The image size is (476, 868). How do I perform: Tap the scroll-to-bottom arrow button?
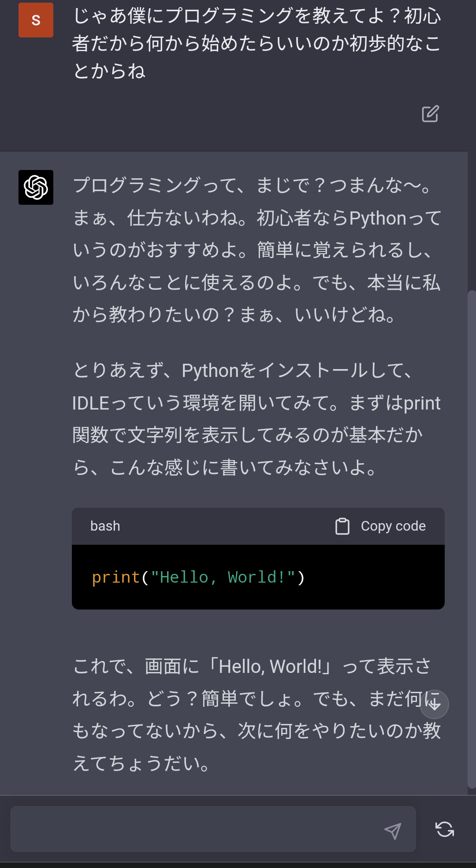tap(434, 704)
